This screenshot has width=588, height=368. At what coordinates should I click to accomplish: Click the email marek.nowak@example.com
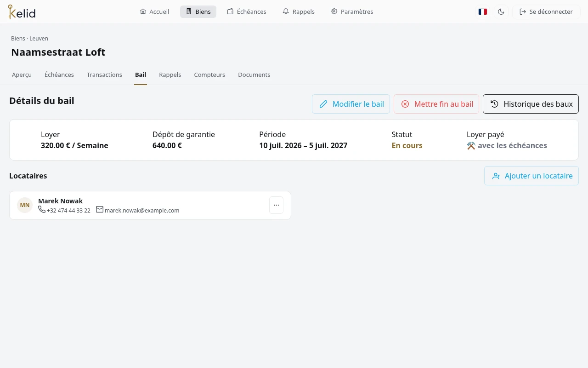142,211
